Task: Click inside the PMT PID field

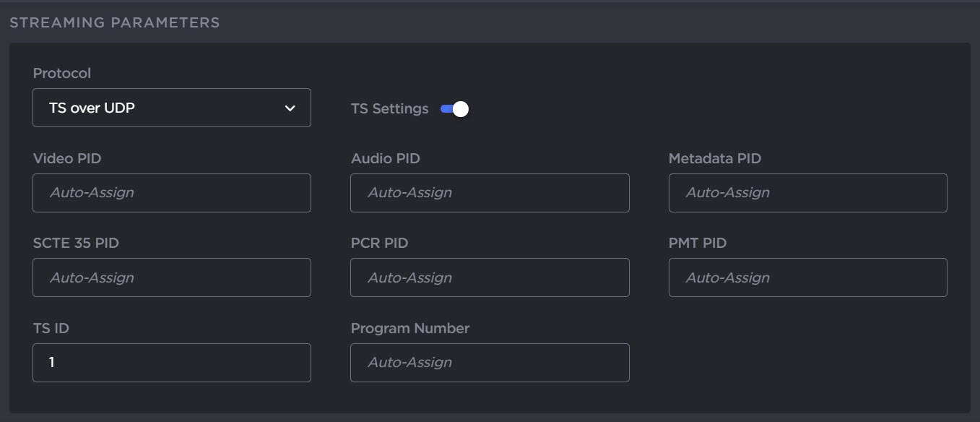Action: point(807,277)
